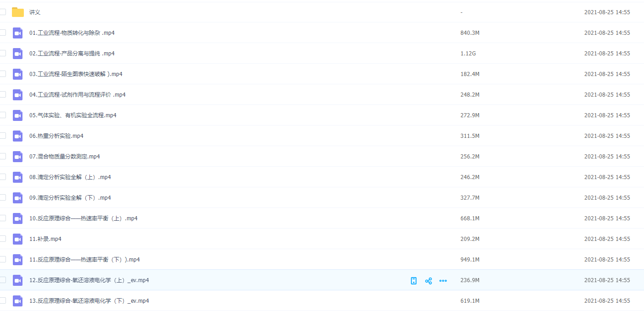The height and width of the screenshot is (311, 644).
Task: Play 08.滴定分析实验全解（上）.mp4
Action: pyautogui.click(x=70, y=177)
